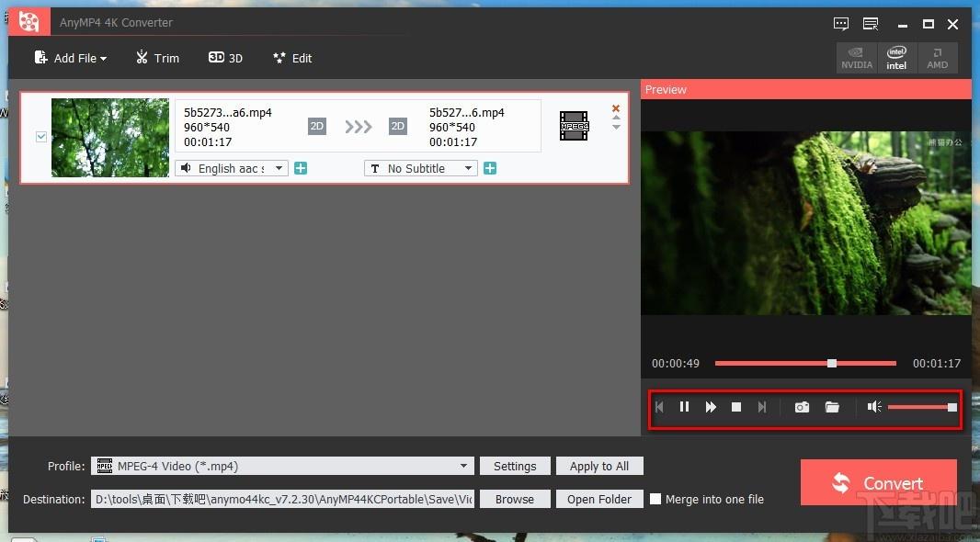Toggle AMD acceleration
The image size is (980, 542).
937,58
